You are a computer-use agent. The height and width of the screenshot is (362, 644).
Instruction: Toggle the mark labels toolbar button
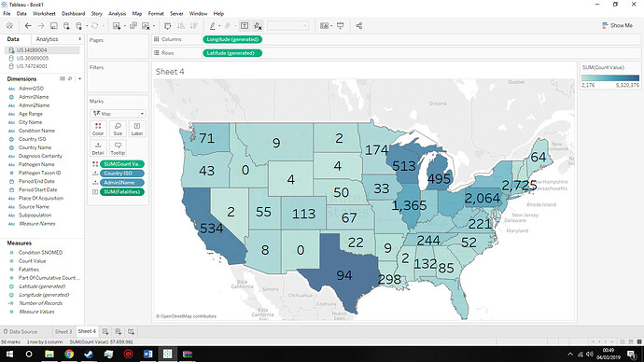[245, 26]
